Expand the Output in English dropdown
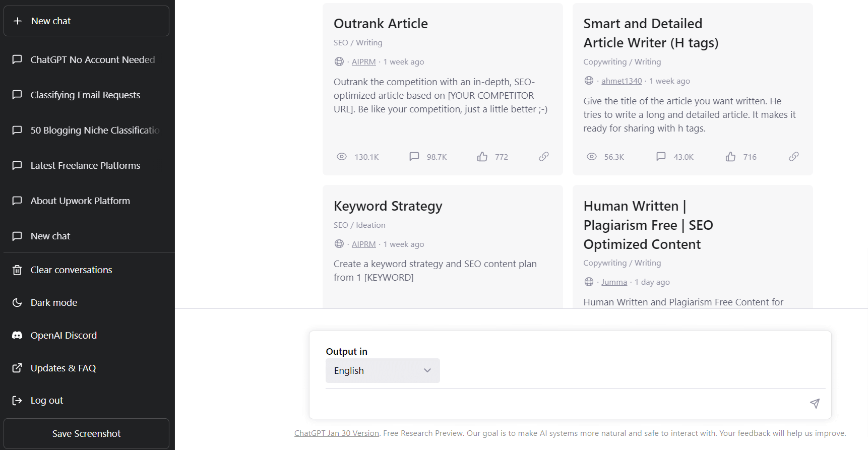Viewport: 868px width, 450px height. coord(383,370)
